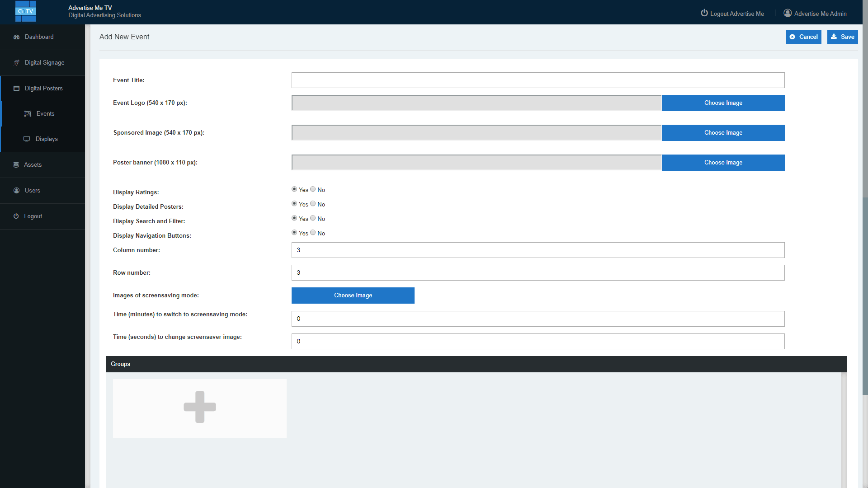The image size is (868, 488).
Task: Click the Users profile icon in the sidebar
Action: (17, 191)
